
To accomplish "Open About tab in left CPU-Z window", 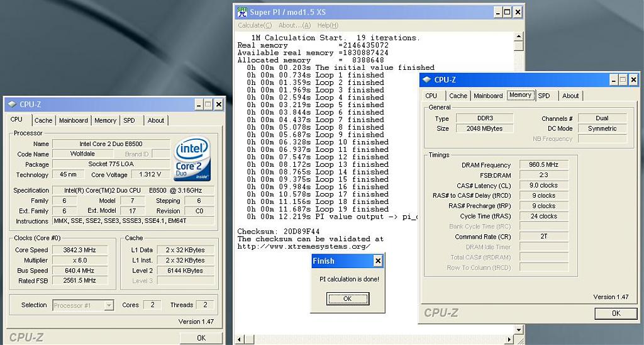I will [x=156, y=120].
